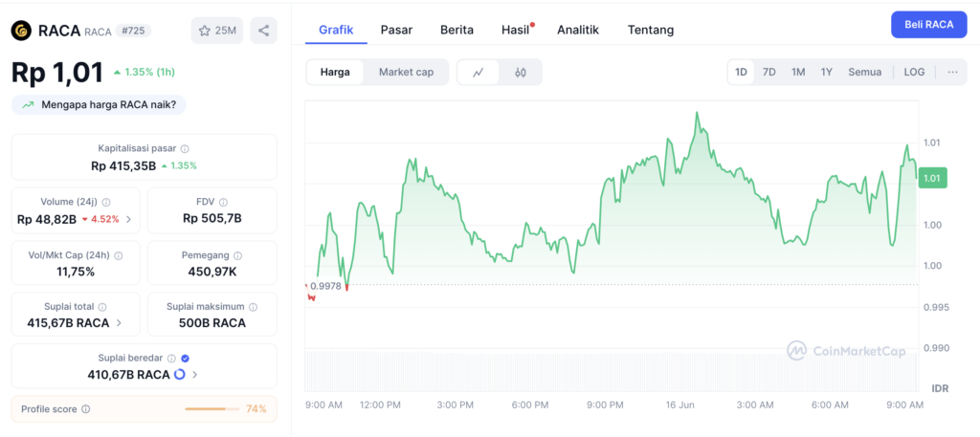Screen dimensions: 980x437
Task: Click the trending arrow icon in Mengapa harga pill
Action: pyautogui.click(x=28, y=105)
